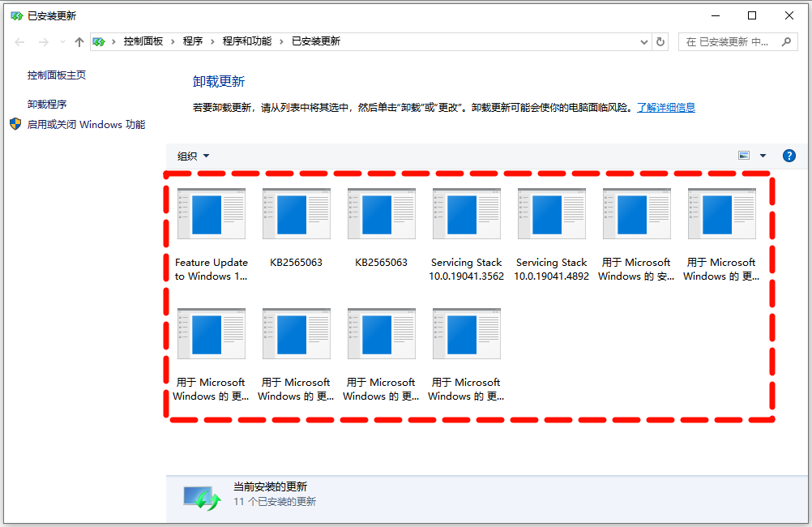Image resolution: width=812 pixels, height=527 pixels.
Task: Click the 当前安装的更新 label
Action: 271,486
